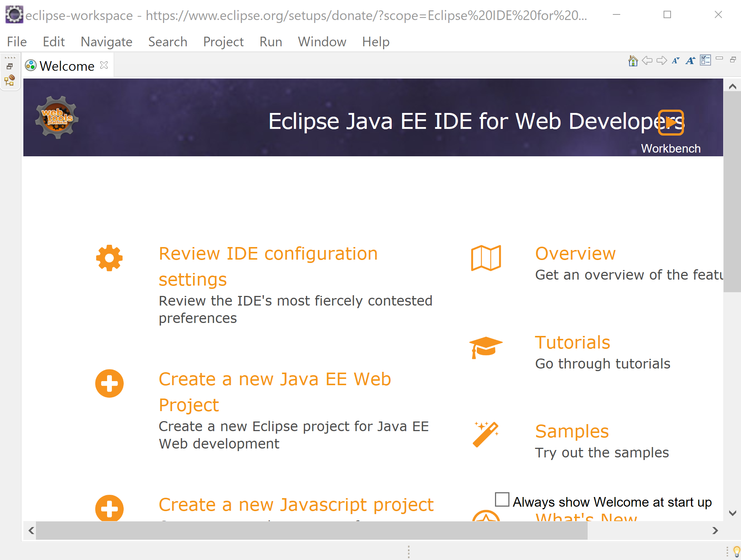Click the Eclipse icon in title bar
Viewport: 741px width, 560px height.
pos(14,15)
